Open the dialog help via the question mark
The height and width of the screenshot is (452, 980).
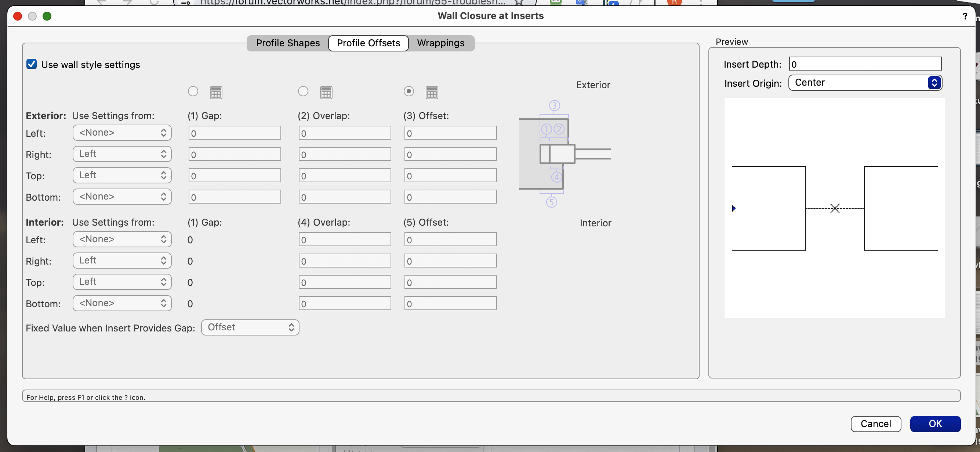point(965,16)
